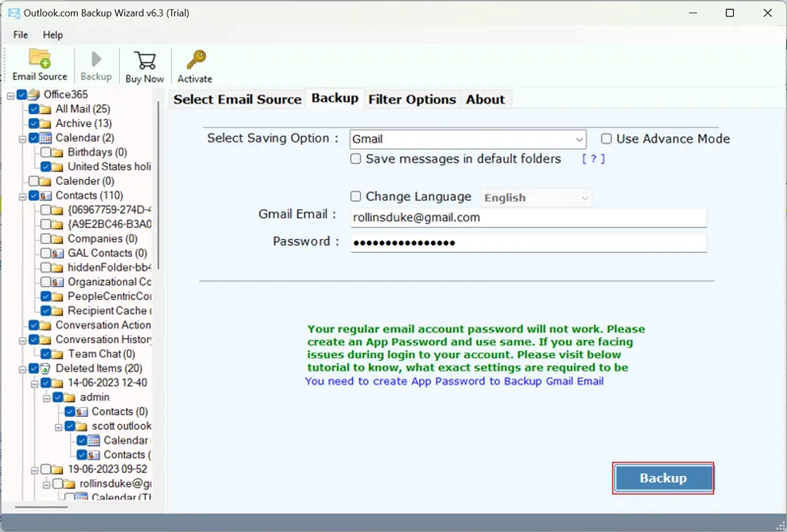
Task: Click the Backup play toolbar icon
Action: (x=95, y=59)
